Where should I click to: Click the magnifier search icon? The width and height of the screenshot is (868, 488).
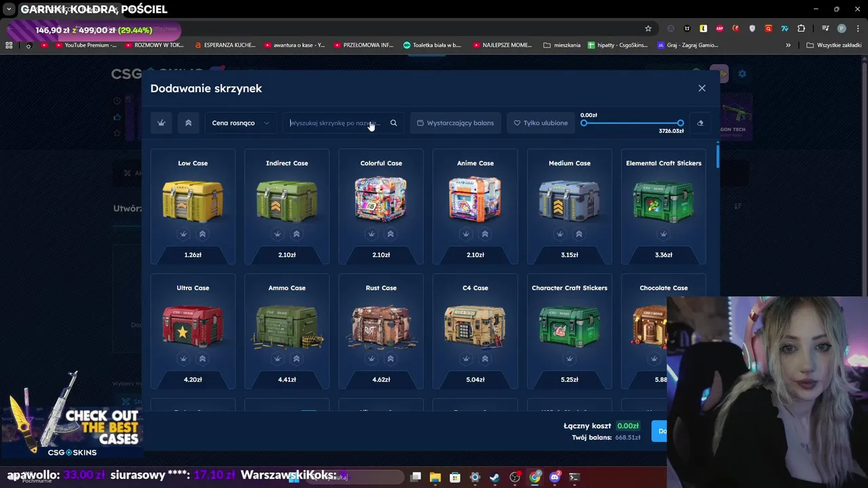[x=393, y=123]
